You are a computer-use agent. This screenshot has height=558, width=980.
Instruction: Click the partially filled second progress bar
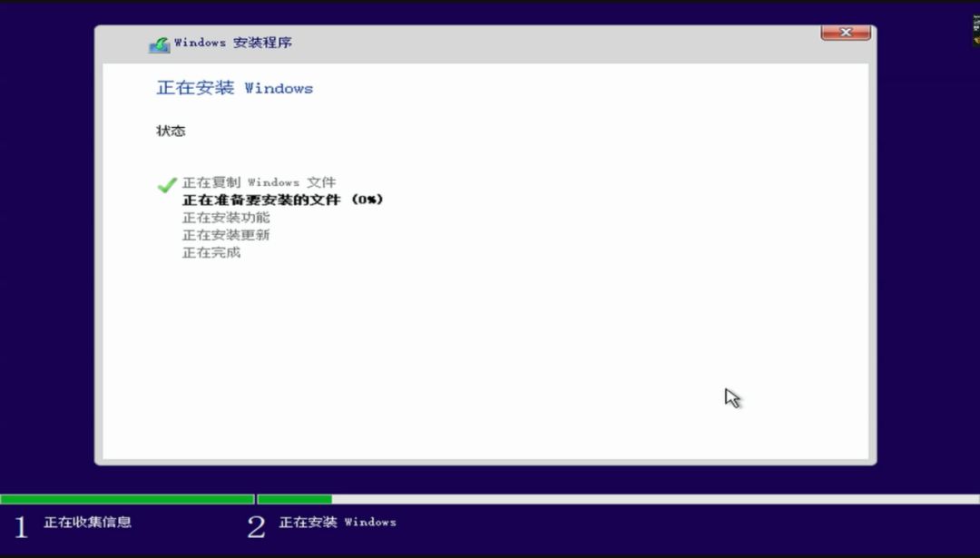pyautogui.click(x=294, y=498)
